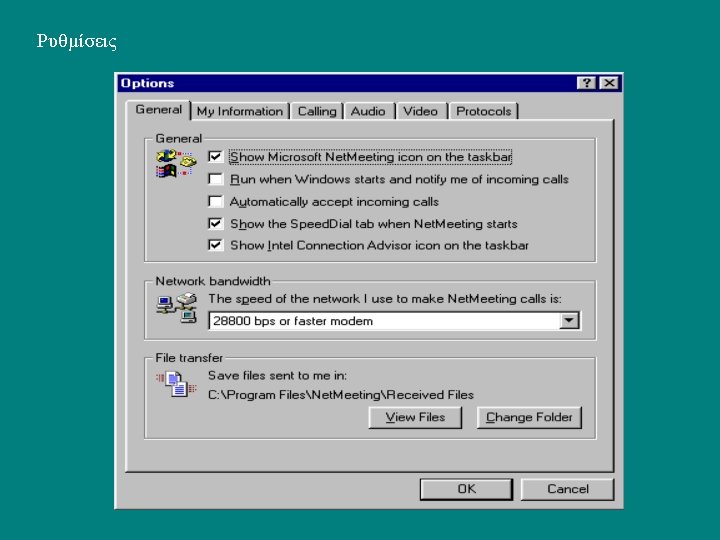
Task: Select the 28800 bps modem combo box
Action: (x=394, y=321)
